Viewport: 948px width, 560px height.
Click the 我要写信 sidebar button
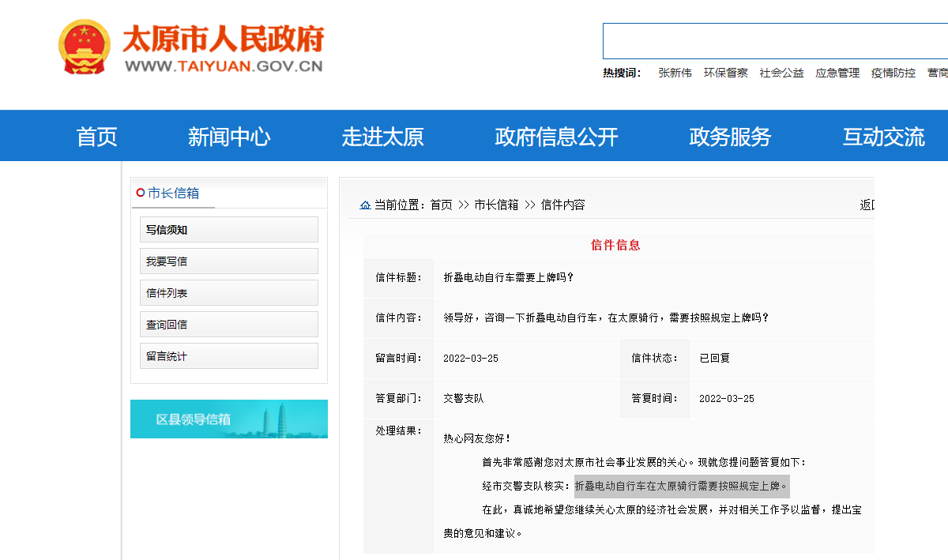coord(229,261)
